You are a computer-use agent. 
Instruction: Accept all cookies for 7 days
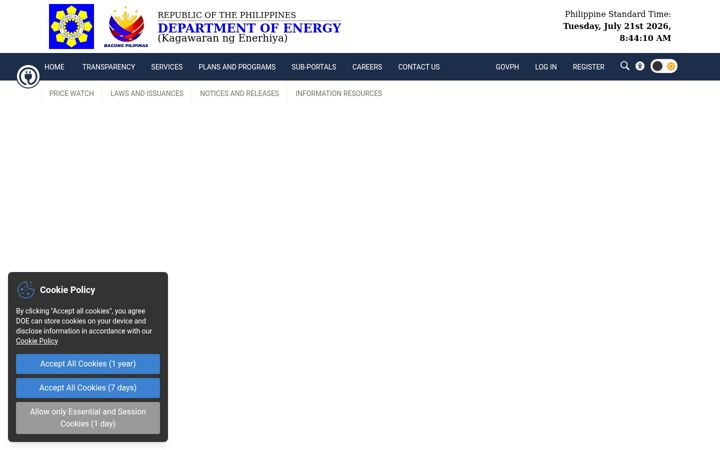pyautogui.click(x=88, y=388)
